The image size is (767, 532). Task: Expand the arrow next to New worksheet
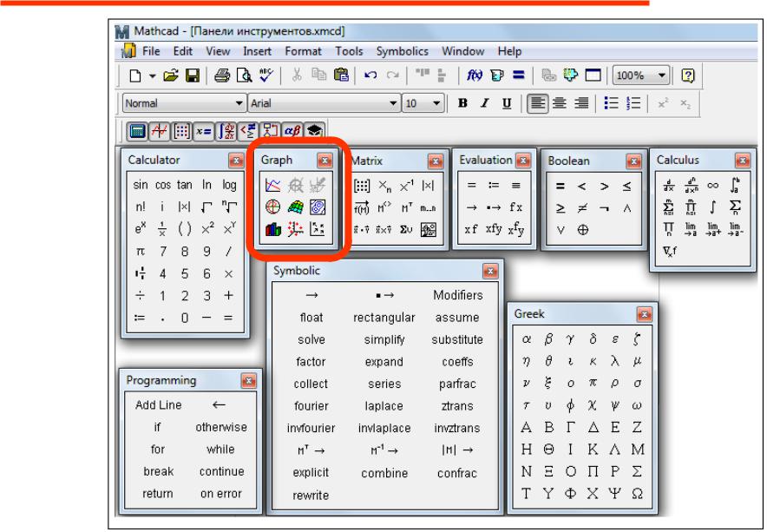152,76
